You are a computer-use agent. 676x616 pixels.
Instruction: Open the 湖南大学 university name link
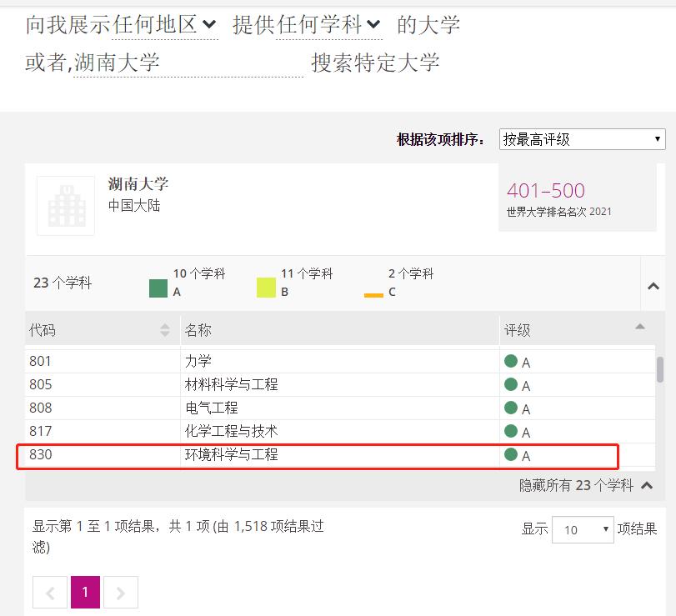pyautogui.click(x=138, y=184)
